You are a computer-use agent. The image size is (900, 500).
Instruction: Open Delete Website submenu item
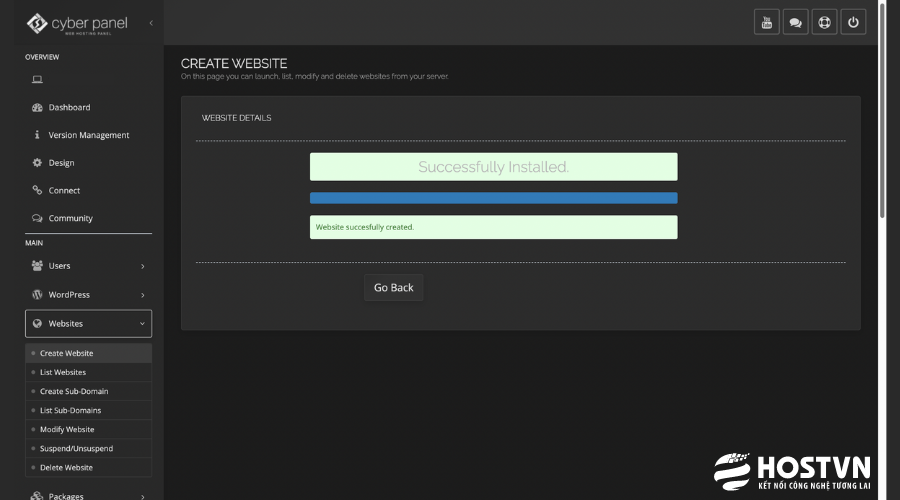(x=88, y=467)
